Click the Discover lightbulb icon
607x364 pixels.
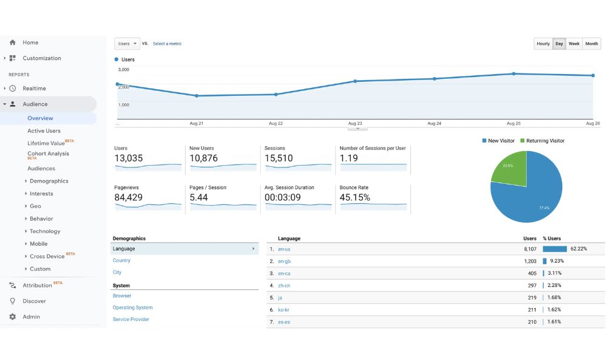click(12, 301)
